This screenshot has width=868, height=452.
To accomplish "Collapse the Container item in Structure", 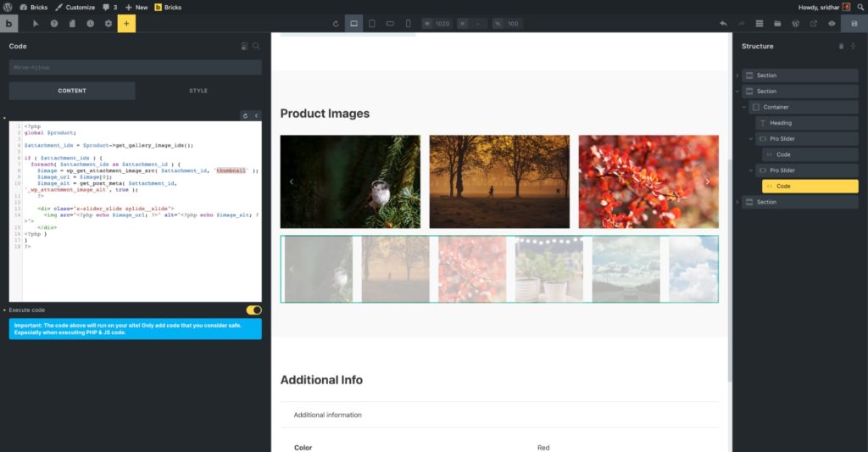I will click(x=744, y=107).
